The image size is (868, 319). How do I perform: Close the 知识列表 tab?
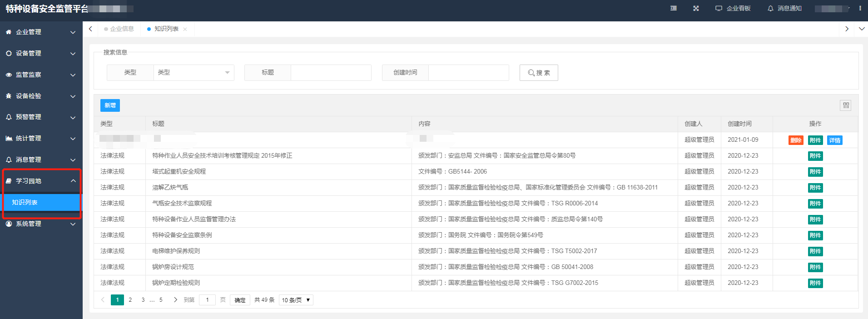tap(185, 29)
